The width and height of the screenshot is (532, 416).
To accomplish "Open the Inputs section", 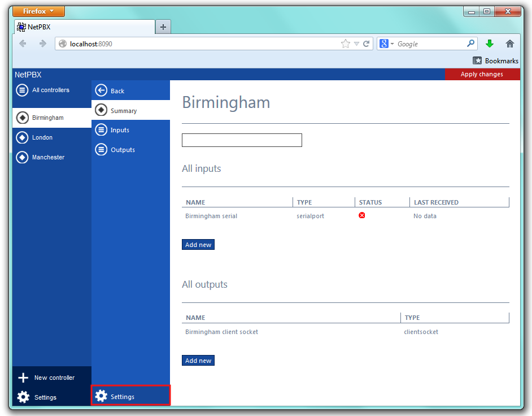I will pyautogui.click(x=120, y=130).
